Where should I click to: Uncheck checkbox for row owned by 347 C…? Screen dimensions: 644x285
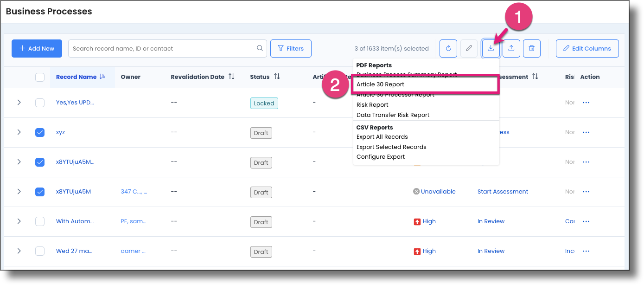click(x=40, y=192)
